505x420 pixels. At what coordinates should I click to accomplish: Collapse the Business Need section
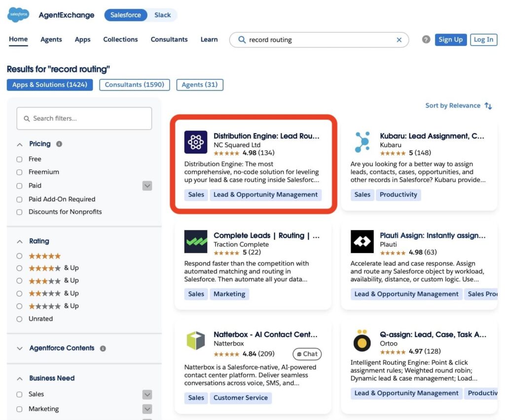[20, 379]
